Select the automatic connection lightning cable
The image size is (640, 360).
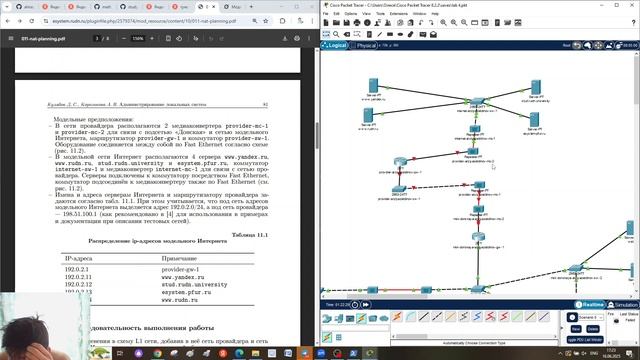pyautogui.click(x=397, y=317)
